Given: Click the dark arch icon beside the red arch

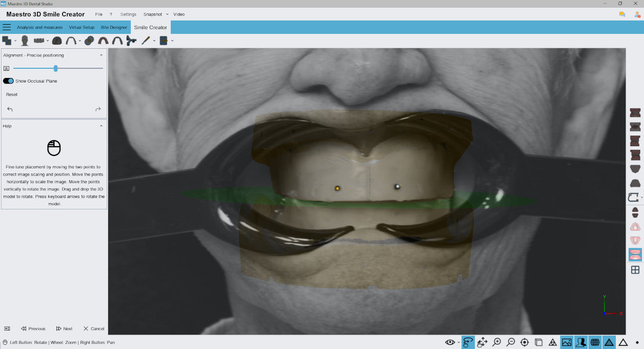Looking at the screenshot, I should click(117, 41).
